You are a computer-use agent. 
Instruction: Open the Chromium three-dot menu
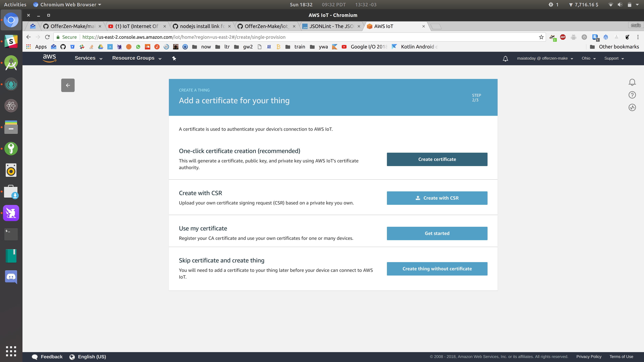point(638,37)
